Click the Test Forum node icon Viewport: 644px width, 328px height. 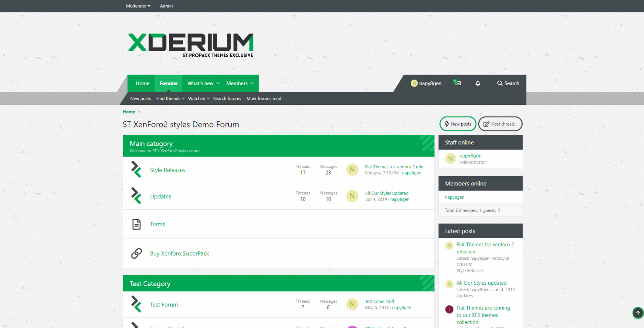pyautogui.click(x=136, y=304)
